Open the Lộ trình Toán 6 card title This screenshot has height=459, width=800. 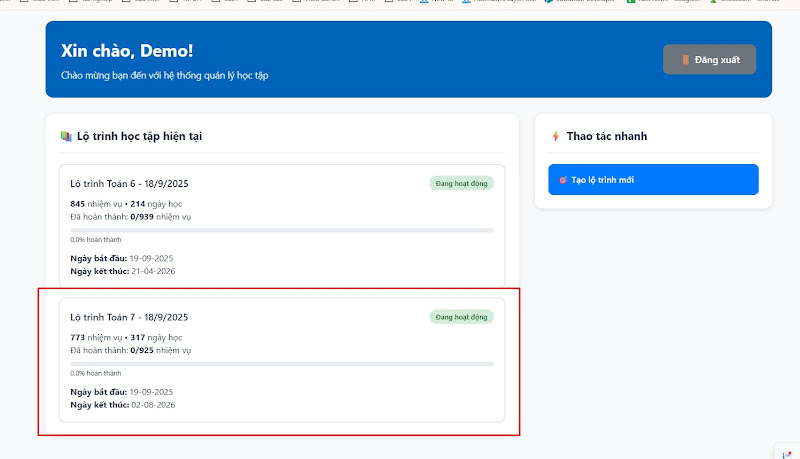point(129,184)
